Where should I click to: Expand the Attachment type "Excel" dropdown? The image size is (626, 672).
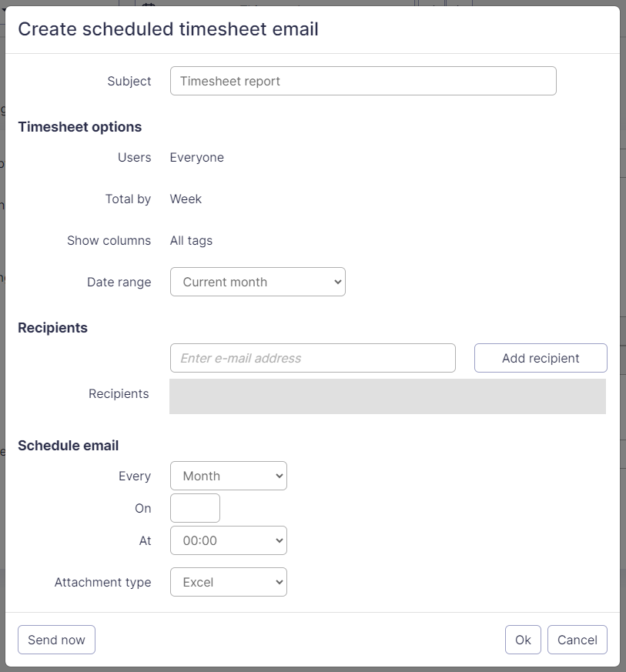[x=228, y=582]
